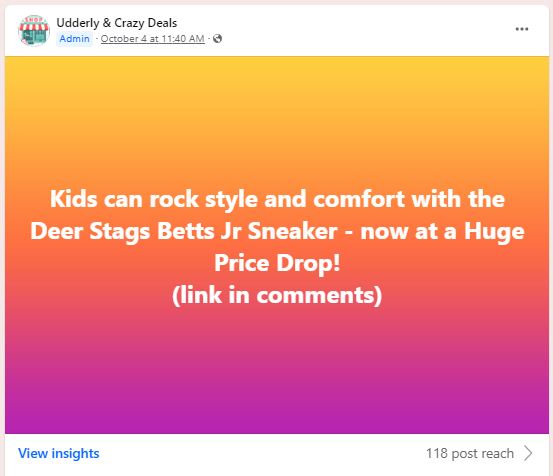Open the three-dot post options menu

point(522,29)
